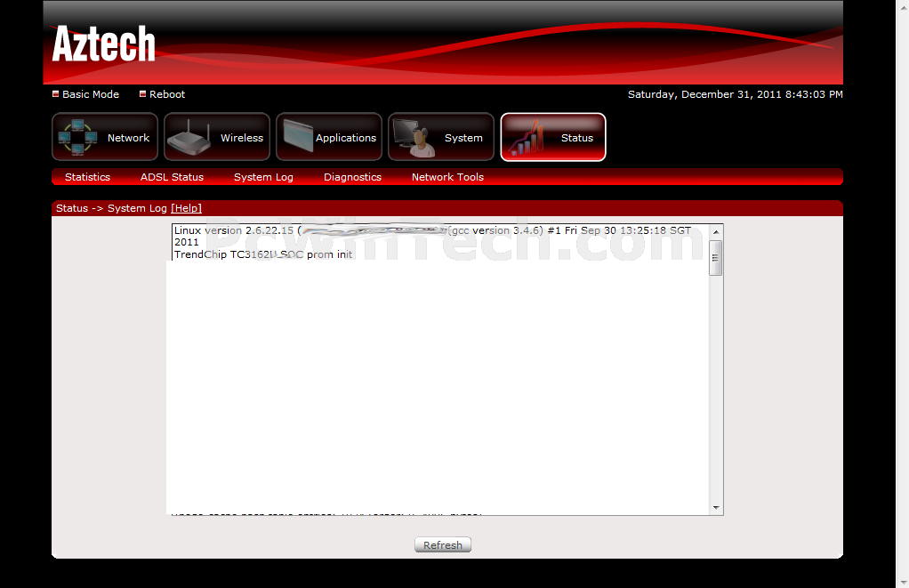Open the Network section icon
This screenshot has width=909, height=588.
(x=105, y=137)
